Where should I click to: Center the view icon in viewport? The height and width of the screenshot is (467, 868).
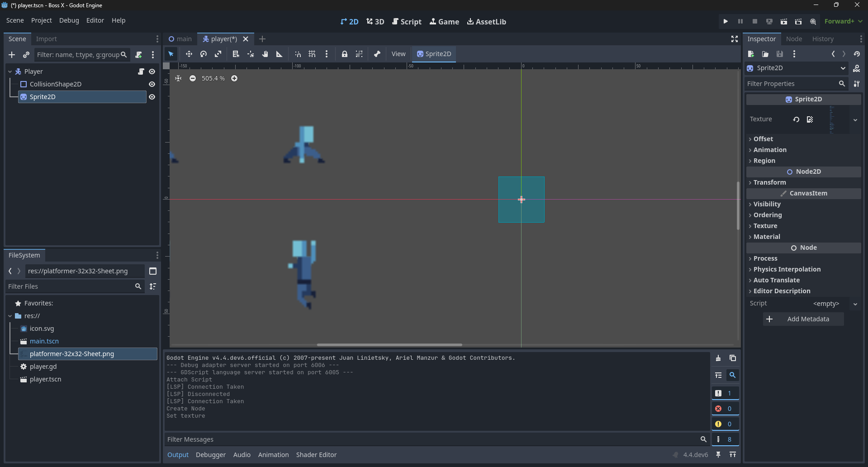point(178,78)
